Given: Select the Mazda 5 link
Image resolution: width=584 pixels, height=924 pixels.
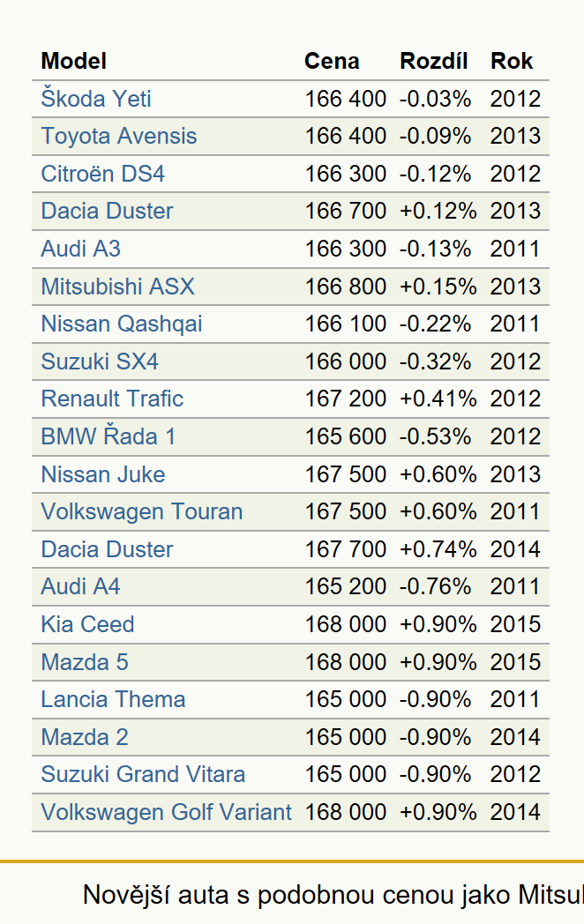Looking at the screenshot, I should [85, 662].
